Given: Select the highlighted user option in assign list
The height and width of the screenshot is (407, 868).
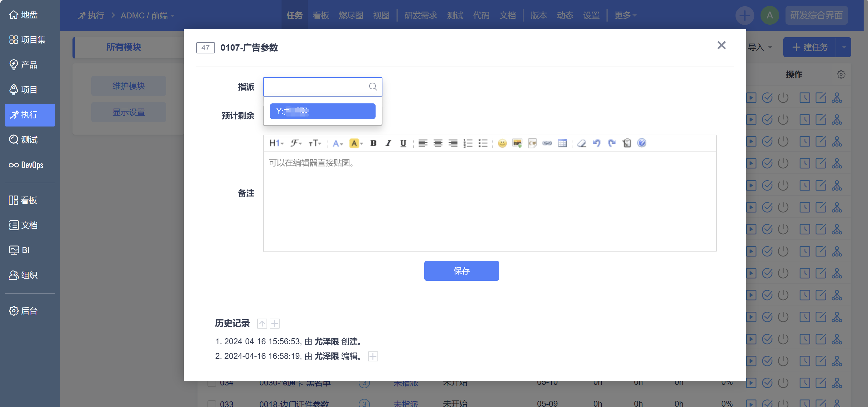Looking at the screenshot, I should [322, 111].
